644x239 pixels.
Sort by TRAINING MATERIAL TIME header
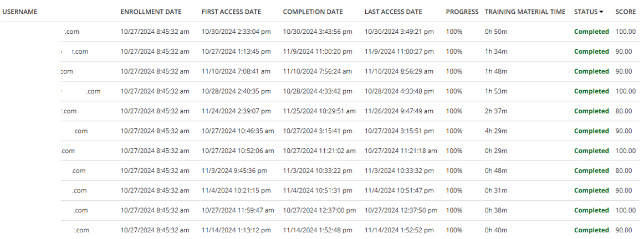point(525,12)
